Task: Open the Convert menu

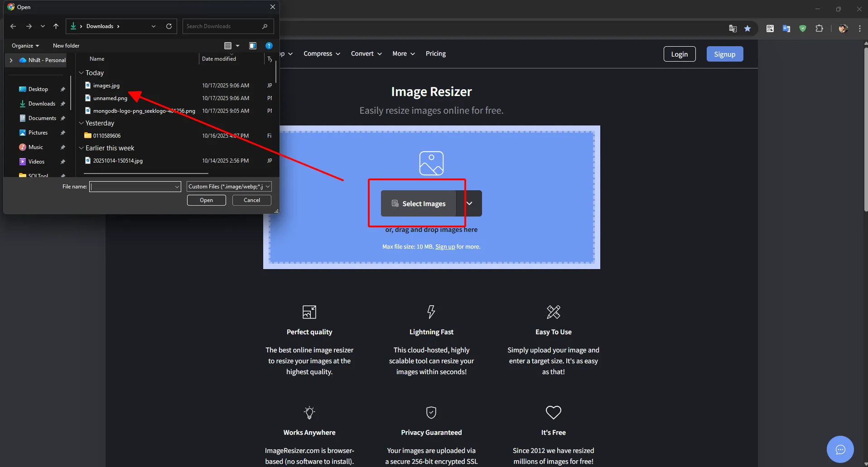Action: pyautogui.click(x=366, y=53)
